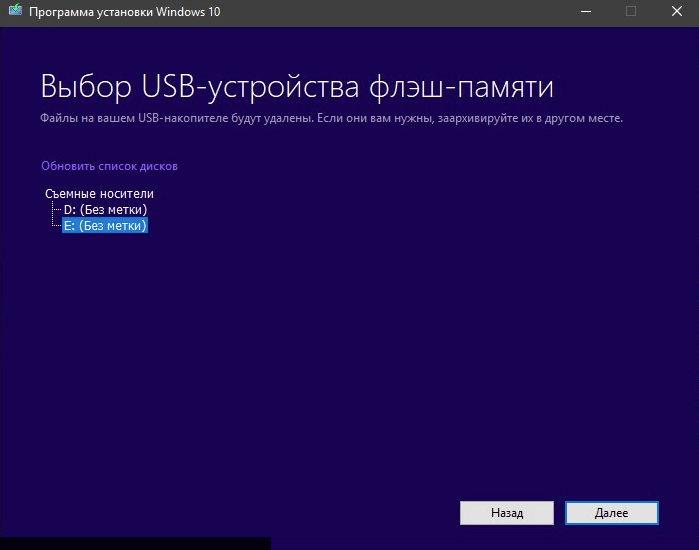Close the Windows 10 setup window
The width and height of the screenshot is (699, 550).
677,12
